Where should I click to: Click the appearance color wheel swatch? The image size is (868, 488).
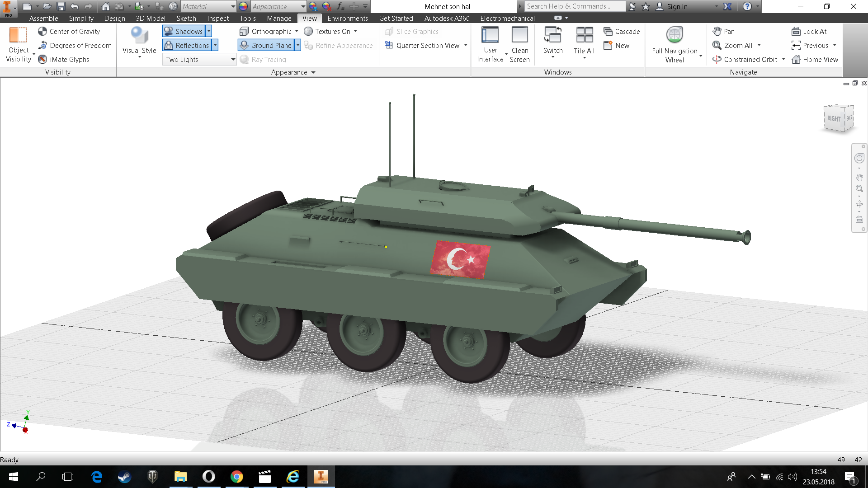pyautogui.click(x=243, y=6)
